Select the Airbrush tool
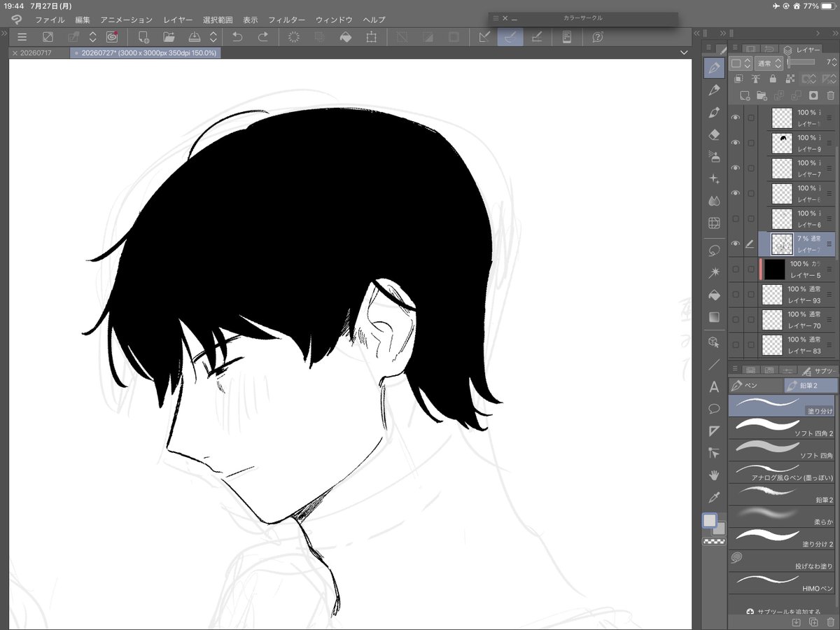This screenshot has width=840, height=630. pyautogui.click(x=714, y=157)
